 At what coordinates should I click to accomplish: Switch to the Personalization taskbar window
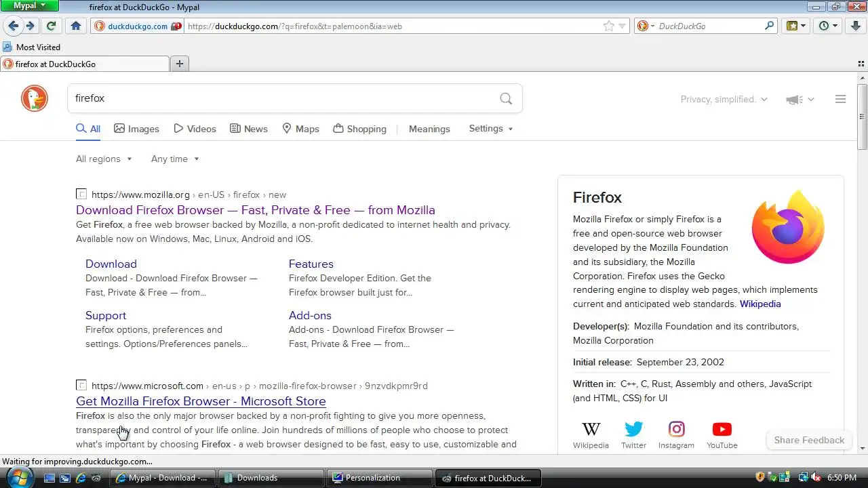(x=379, y=478)
